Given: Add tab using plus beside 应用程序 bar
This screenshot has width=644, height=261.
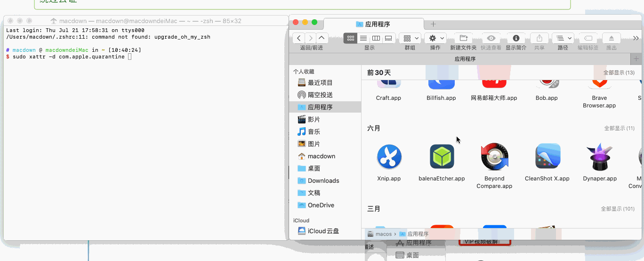Looking at the screenshot, I should click(x=636, y=59).
